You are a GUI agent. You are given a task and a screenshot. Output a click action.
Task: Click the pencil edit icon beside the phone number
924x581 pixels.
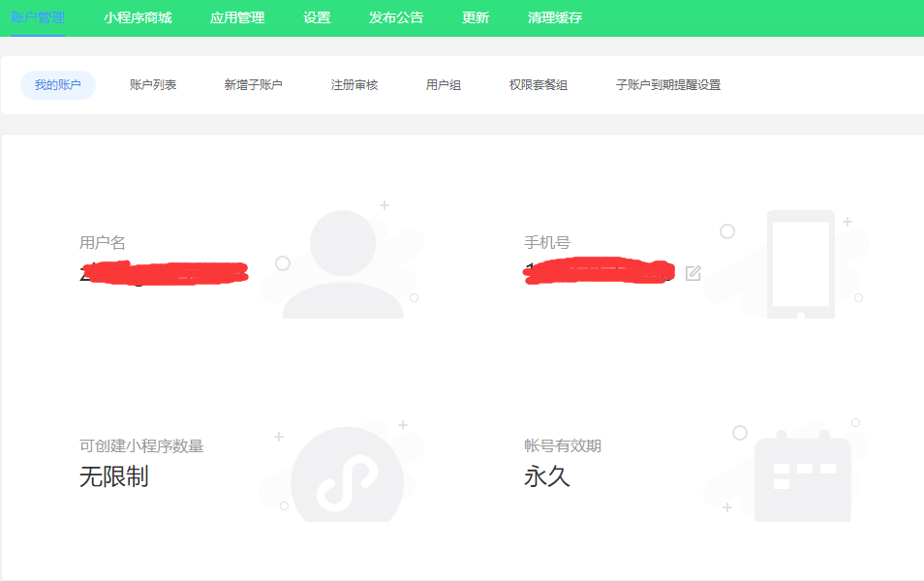[693, 273]
